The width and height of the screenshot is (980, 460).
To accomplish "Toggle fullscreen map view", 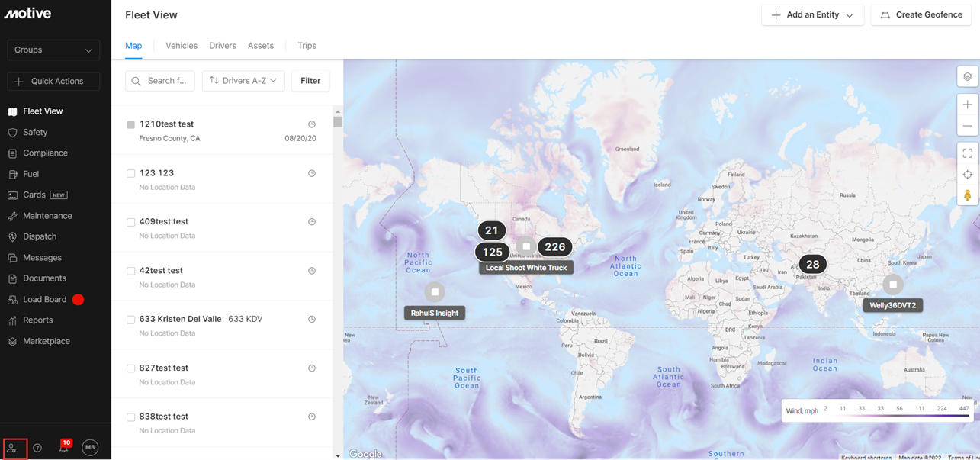I will pos(967,153).
